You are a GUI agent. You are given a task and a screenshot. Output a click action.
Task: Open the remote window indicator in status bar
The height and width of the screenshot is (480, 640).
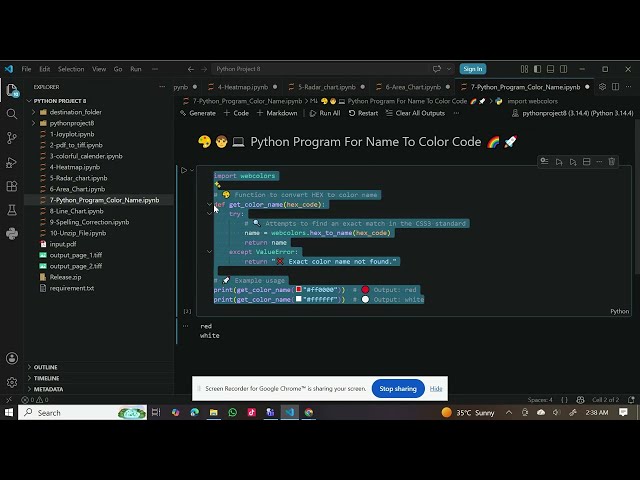9,400
